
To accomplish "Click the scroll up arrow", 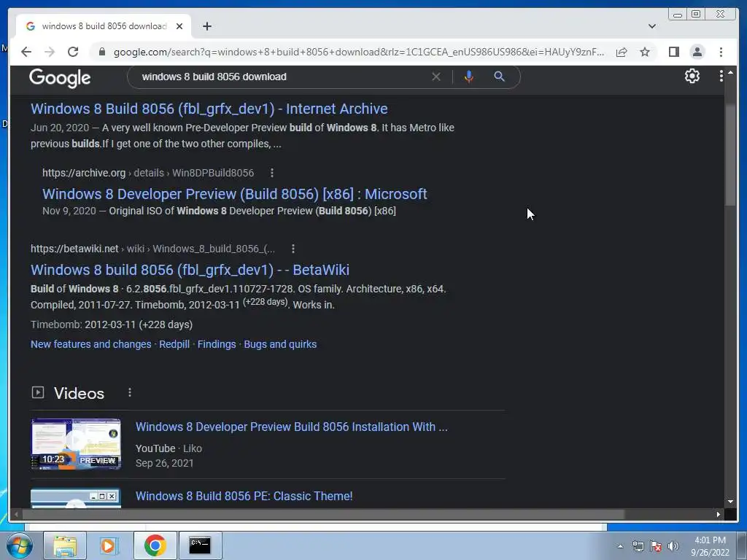I will 730,72.
